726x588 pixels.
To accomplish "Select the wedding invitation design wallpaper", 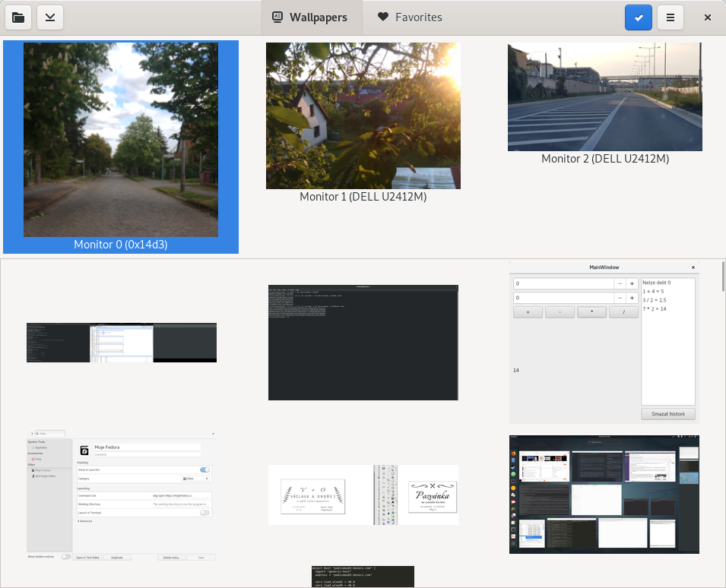I will click(x=363, y=495).
